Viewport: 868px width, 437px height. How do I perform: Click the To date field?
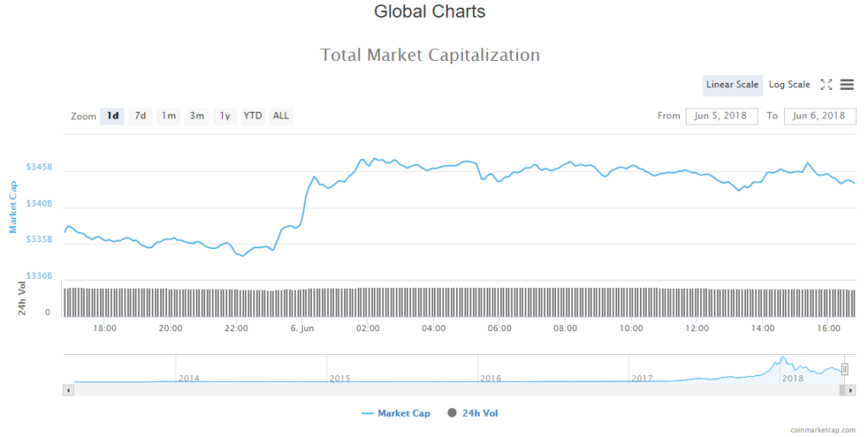[820, 116]
